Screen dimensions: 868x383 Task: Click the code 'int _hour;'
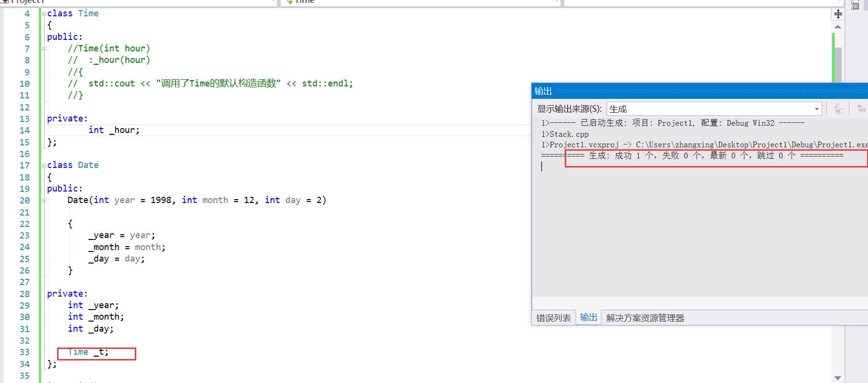pyautogui.click(x=114, y=130)
